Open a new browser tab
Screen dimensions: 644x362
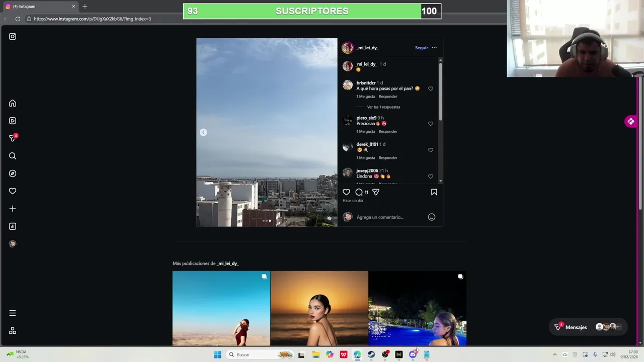pyautogui.click(x=85, y=7)
